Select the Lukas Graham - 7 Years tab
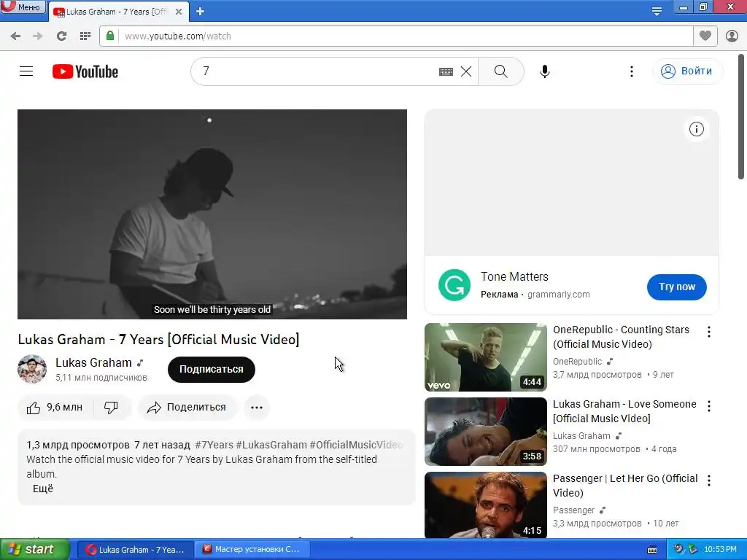Viewport: 747px width, 560px height. 118,12
